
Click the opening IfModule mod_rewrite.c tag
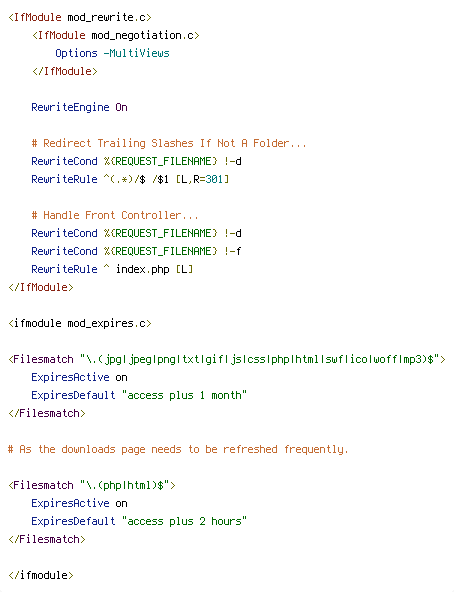click(x=80, y=17)
